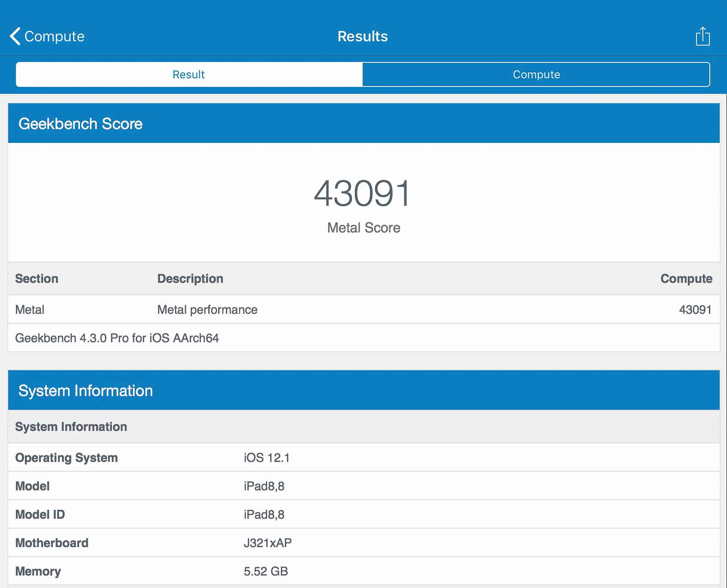This screenshot has height=588, width=727.
Task: Select the 'Metal performance' description cell
Action: tap(207, 309)
